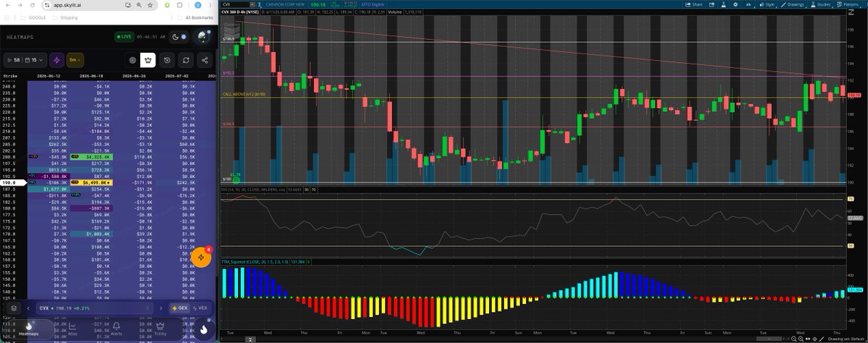Viewport: 868px width, 343px height.
Task: Bookmark this page with the star icon
Action: [150, 5]
